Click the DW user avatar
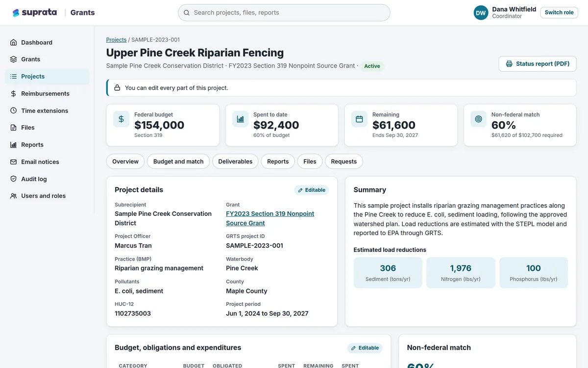 click(481, 13)
